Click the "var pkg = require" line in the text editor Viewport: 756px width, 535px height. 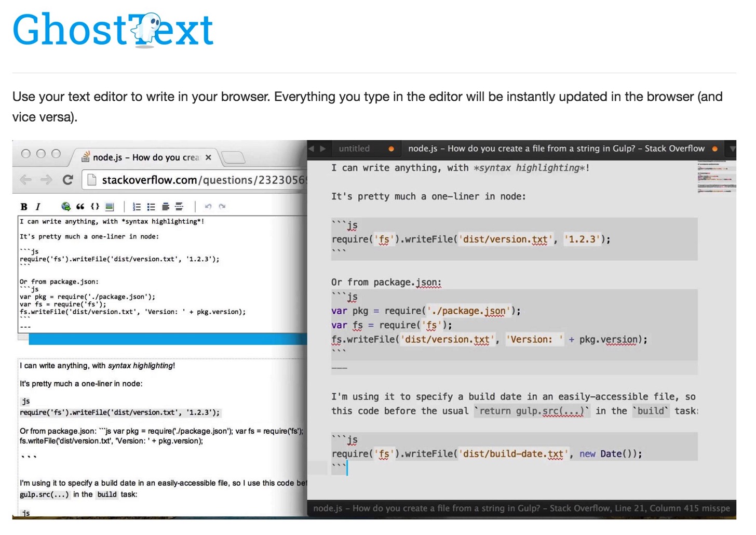(426, 311)
